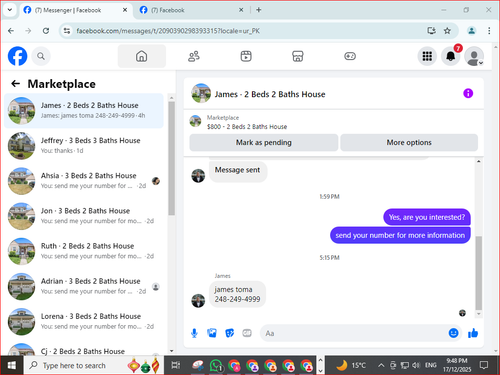500x375 pixels.
Task: Reload the page
Action: pos(46,31)
